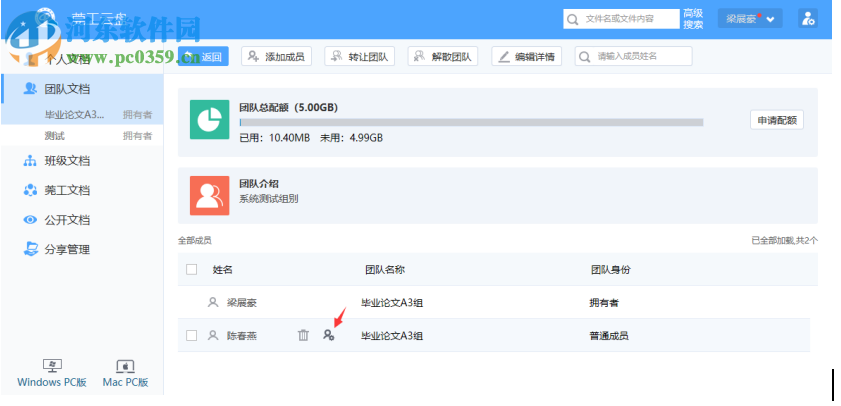Click the 姓名 column header

tap(223, 269)
